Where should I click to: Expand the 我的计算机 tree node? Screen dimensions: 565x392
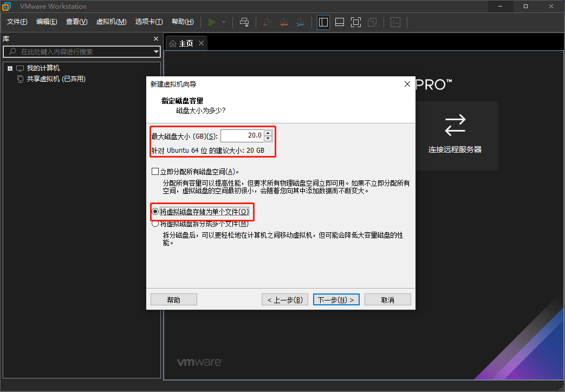click(x=10, y=68)
